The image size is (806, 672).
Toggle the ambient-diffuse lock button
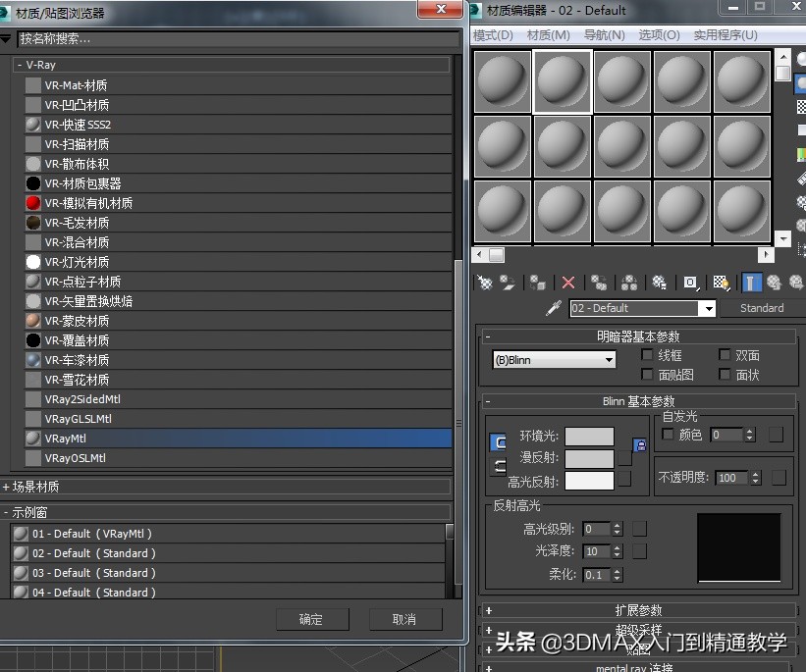[498, 441]
